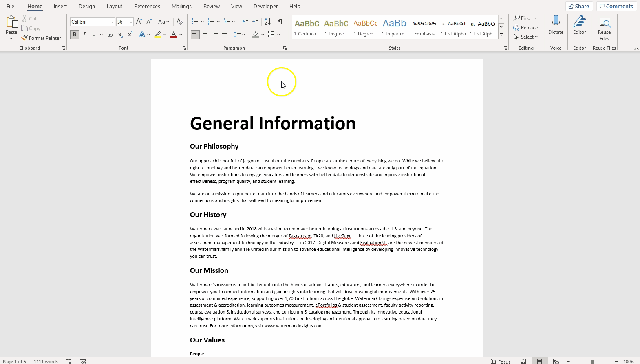This screenshot has width=640, height=364.
Task: Collapse the ribbon with the chevron
Action: point(636,48)
